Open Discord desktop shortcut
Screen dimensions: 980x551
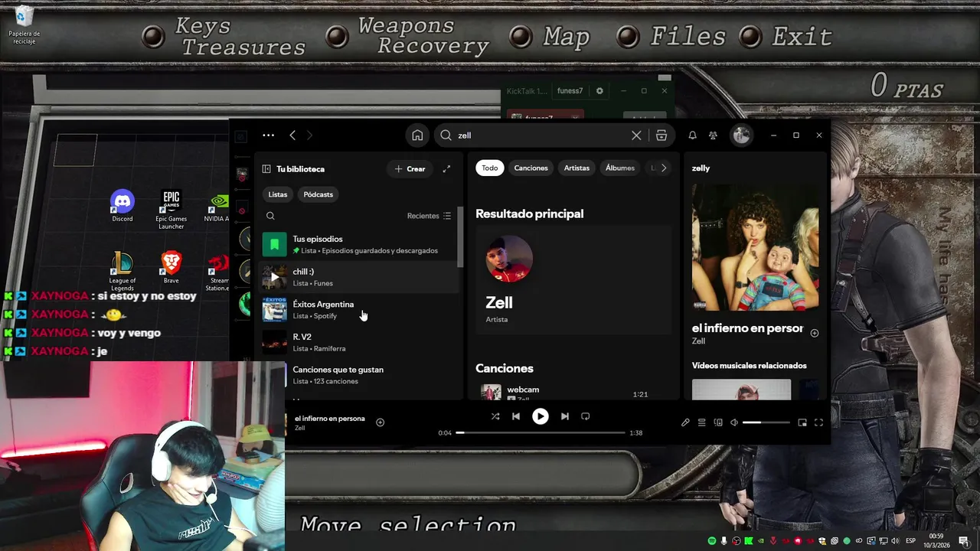point(122,207)
